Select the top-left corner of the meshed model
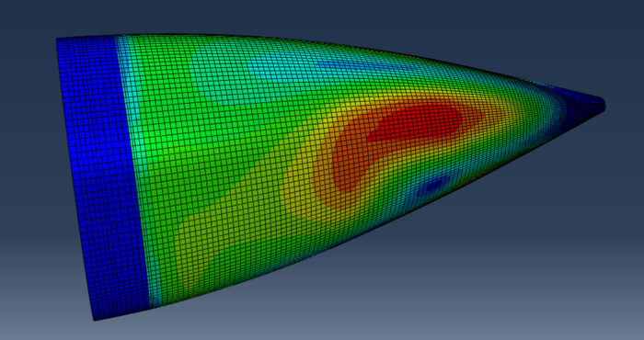The height and width of the screenshot is (340, 644). point(57,39)
